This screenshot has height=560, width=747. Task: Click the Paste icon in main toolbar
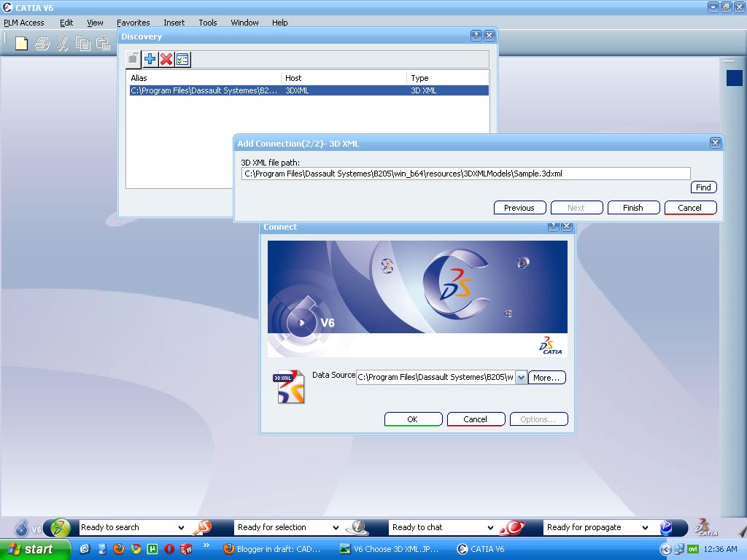(x=104, y=44)
